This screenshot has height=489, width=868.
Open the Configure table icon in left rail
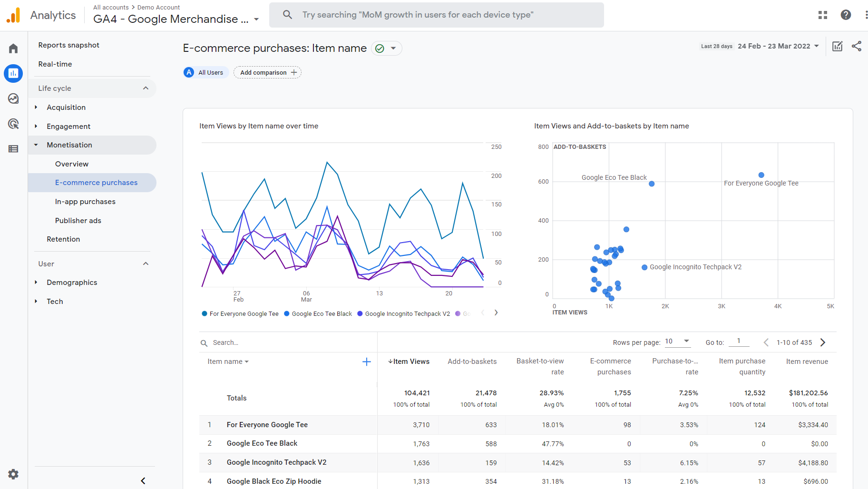pyautogui.click(x=13, y=149)
